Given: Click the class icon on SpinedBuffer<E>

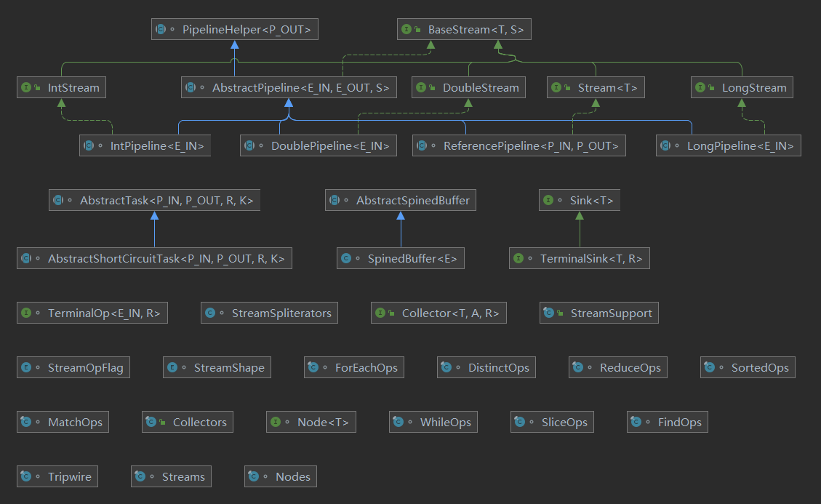Looking at the screenshot, I should 346,258.
